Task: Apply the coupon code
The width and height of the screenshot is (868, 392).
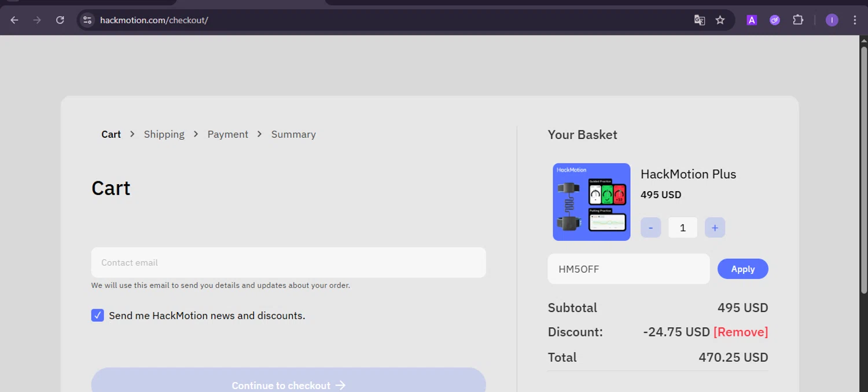Action: 743,269
